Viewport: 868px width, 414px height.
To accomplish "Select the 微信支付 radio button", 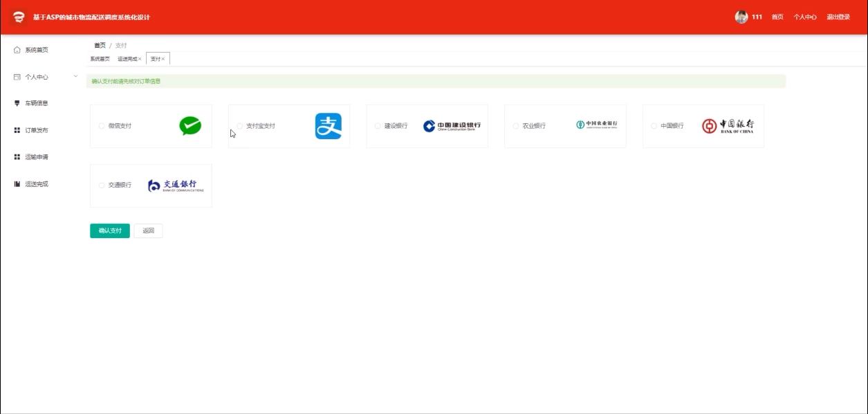I will [102, 126].
